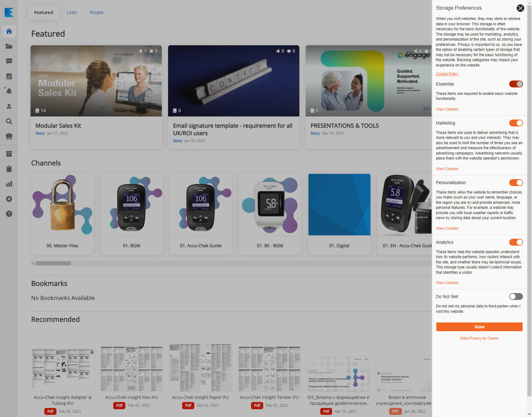Viewport: 532px width, 417px height.
Task: Click Pdf badge under Insight Tender IFU
Action: coord(257,405)
